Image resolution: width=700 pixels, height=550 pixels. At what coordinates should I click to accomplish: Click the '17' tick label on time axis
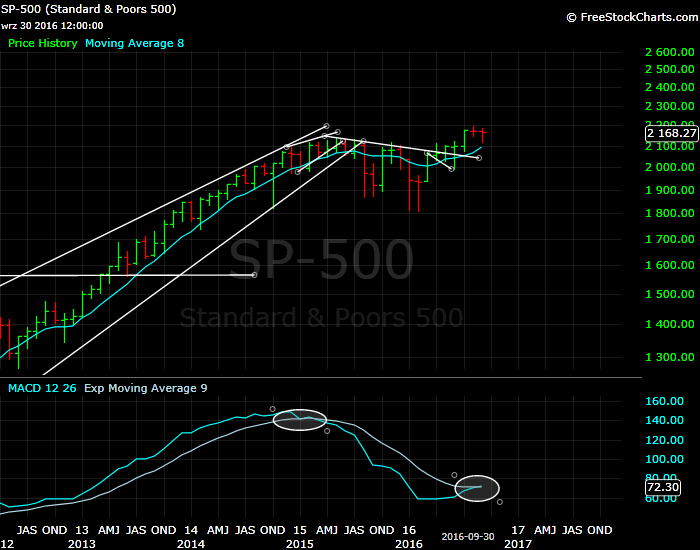[x=517, y=530]
